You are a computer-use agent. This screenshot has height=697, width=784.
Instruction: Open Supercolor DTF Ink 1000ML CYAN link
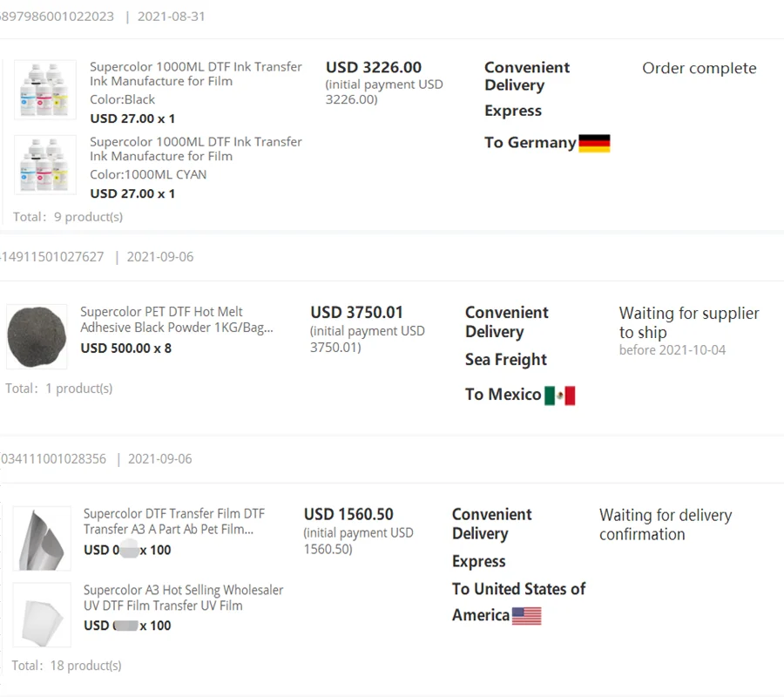[196, 149]
